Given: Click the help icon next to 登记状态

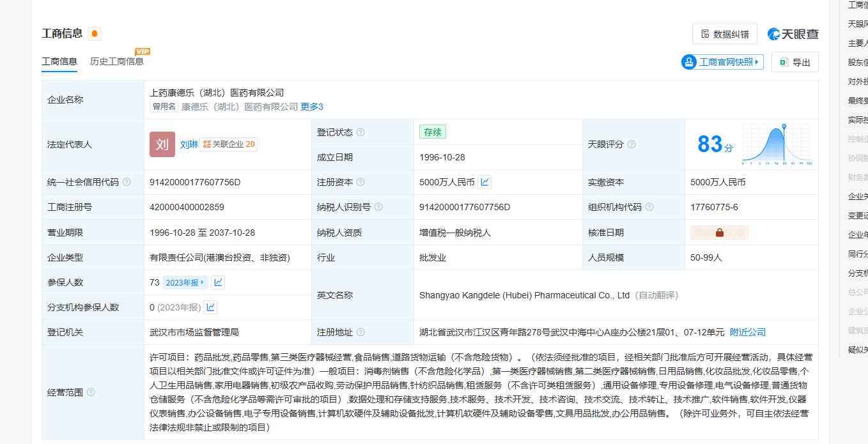Looking at the screenshot, I should coord(360,132).
